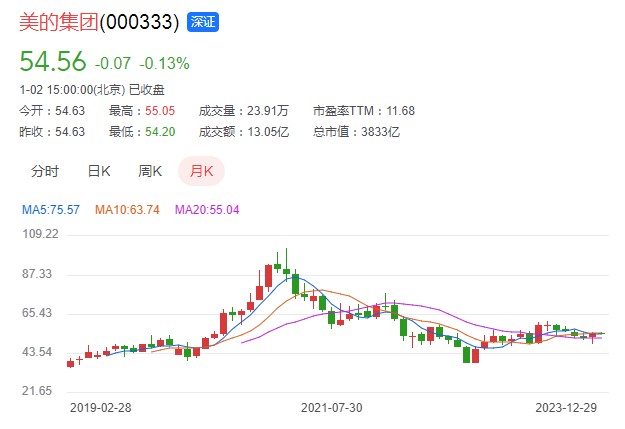
Task: Click the 21.65 y-axis label
Action: click(37, 391)
